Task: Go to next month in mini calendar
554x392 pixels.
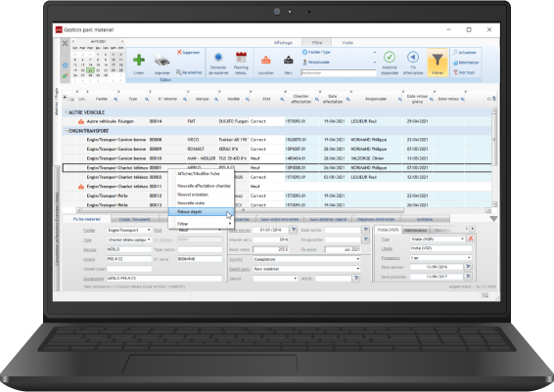Action: click(122, 42)
